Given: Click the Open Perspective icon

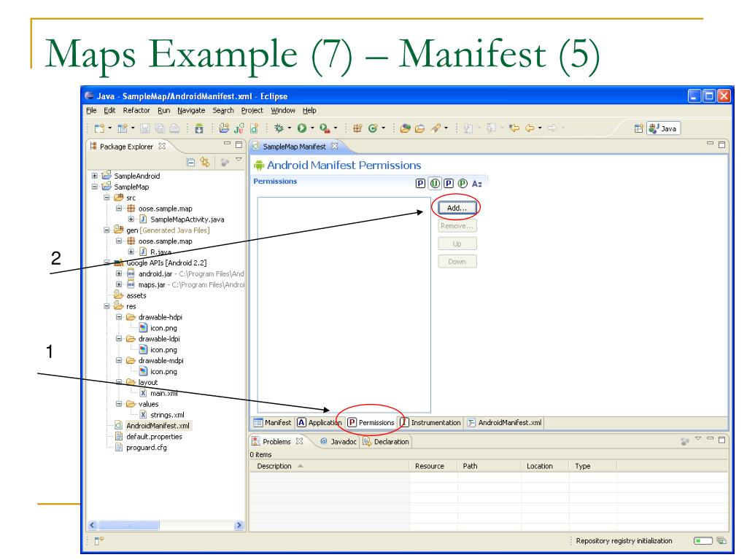Looking at the screenshot, I should click(x=639, y=128).
